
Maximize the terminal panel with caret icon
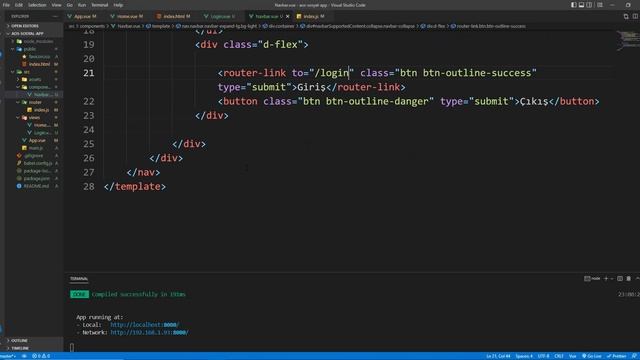pyautogui.click(x=637, y=279)
